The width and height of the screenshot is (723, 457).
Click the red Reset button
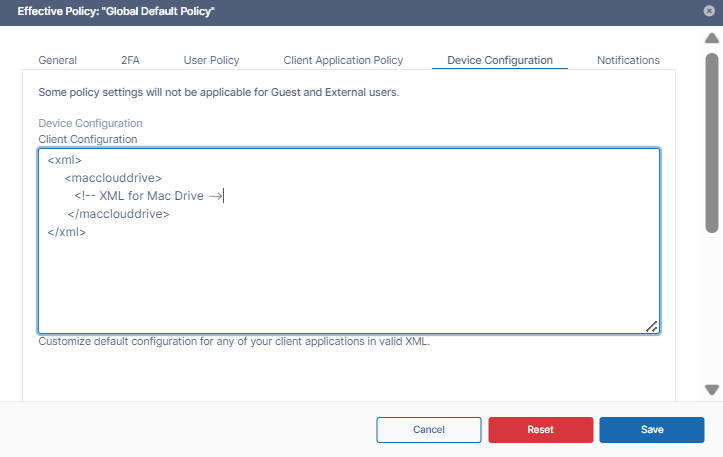tap(540, 429)
